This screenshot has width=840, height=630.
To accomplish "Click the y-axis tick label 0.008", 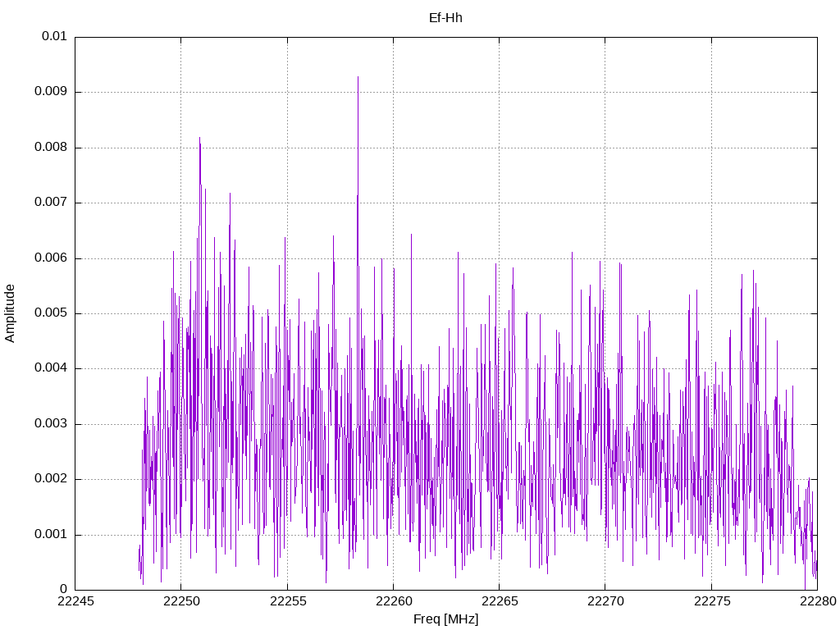I will click(51, 148).
